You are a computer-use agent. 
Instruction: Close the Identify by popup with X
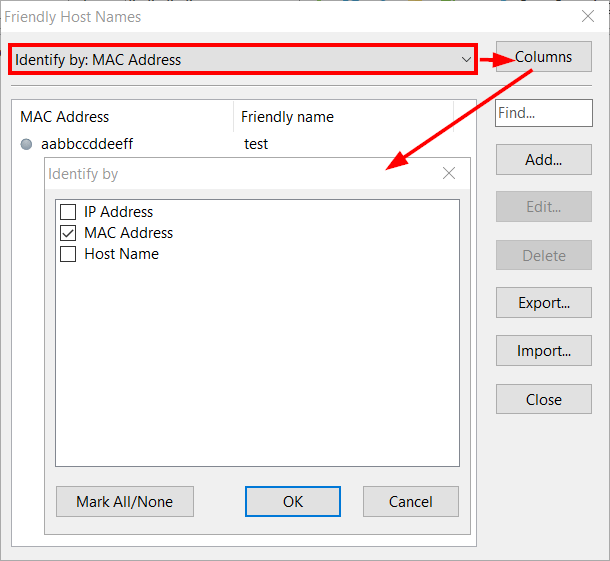pos(449,173)
